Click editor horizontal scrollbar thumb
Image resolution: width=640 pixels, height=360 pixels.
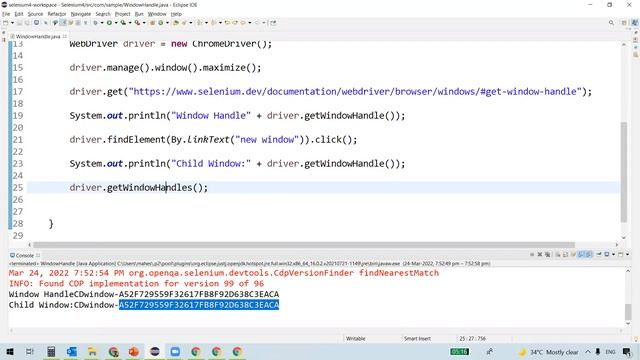pos(304,244)
